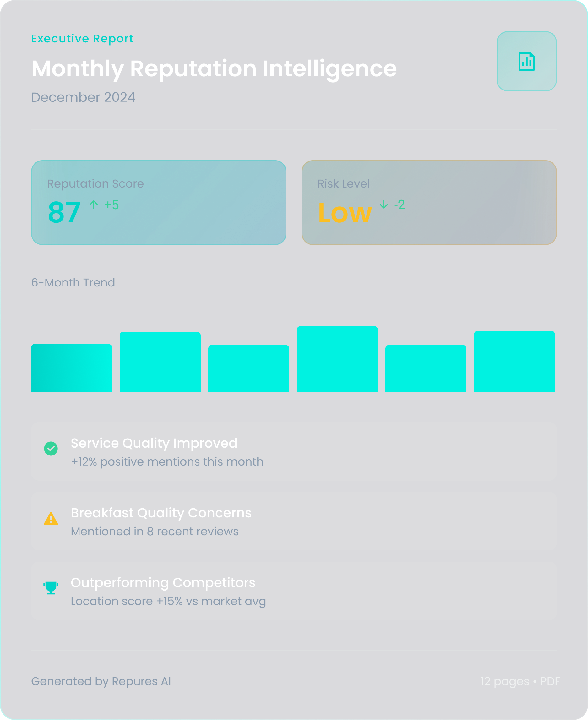Viewport: 588px width, 720px height.
Task: Open the Outperforming Competitors insight
Action: (x=294, y=591)
